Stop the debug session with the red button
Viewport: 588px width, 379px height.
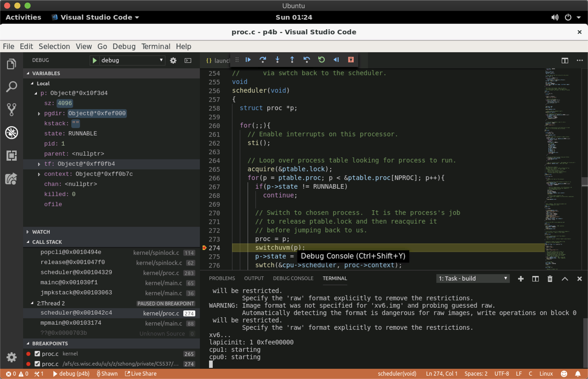click(x=351, y=60)
